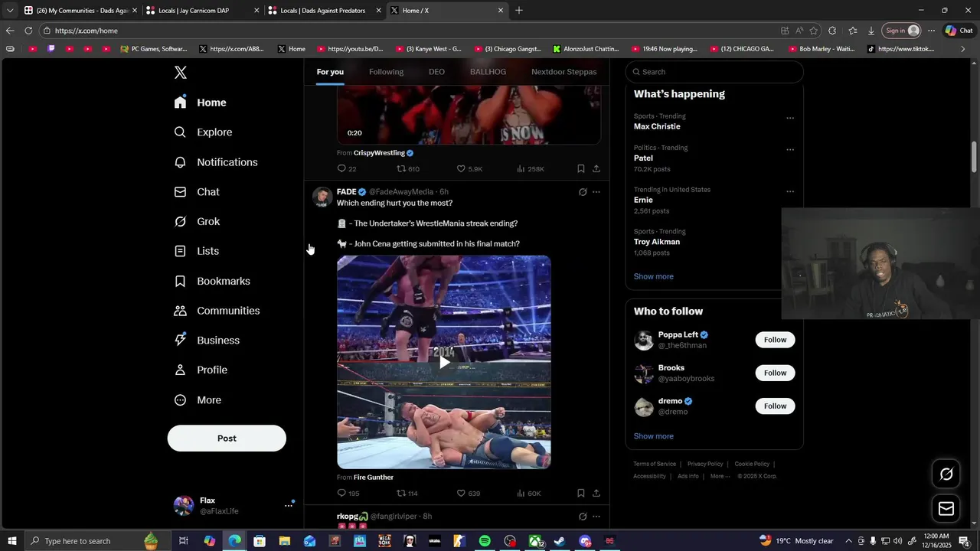Open Bookmarks in the sidebar

[212, 281]
